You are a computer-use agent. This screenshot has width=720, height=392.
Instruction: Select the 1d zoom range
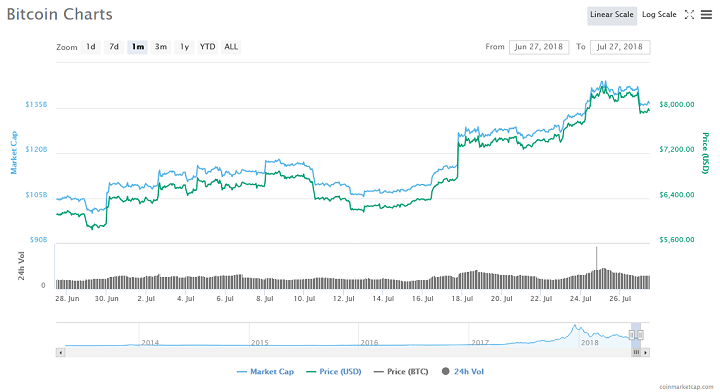90,47
